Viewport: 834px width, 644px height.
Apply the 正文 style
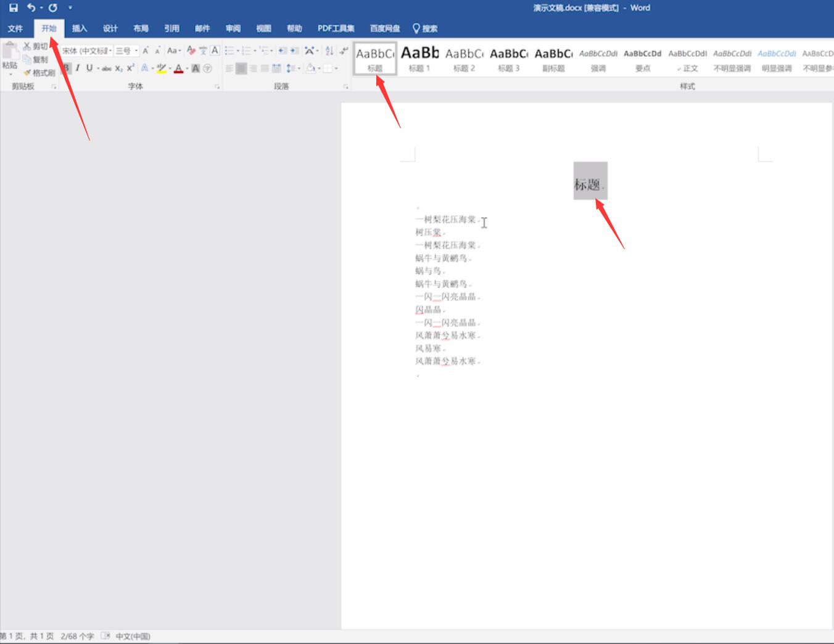tap(687, 59)
